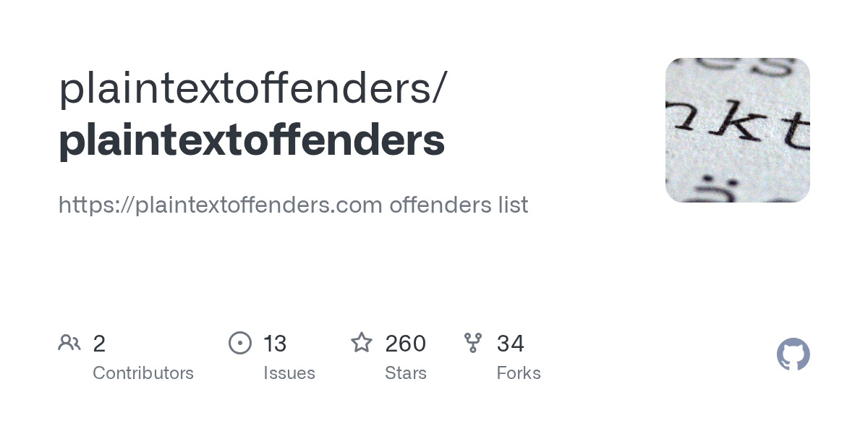Open the typewriter-text repository avatar image
Image resolution: width=868 pixels, height=434 pixels.
737,130
